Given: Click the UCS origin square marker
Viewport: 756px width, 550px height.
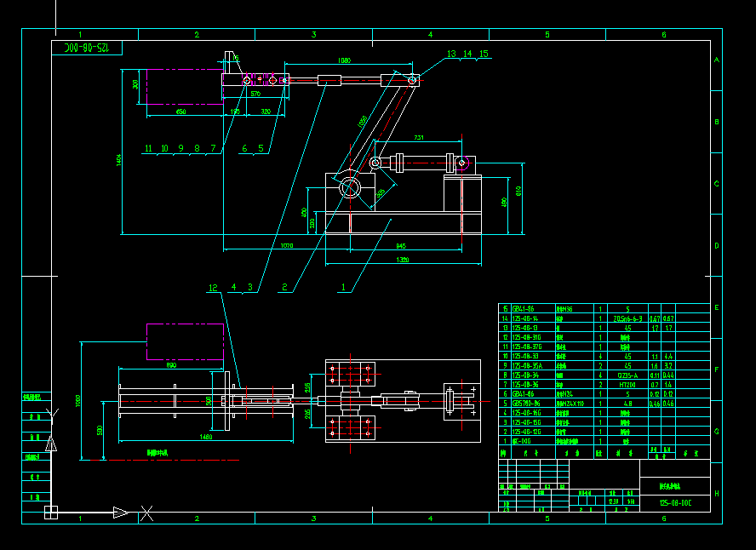Looking at the screenshot, I should (51, 513).
